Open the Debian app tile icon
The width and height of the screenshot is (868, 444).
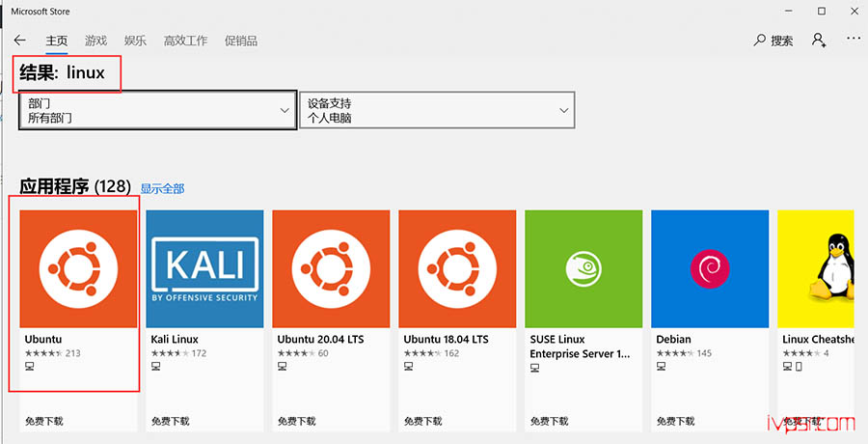pos(710,269)
